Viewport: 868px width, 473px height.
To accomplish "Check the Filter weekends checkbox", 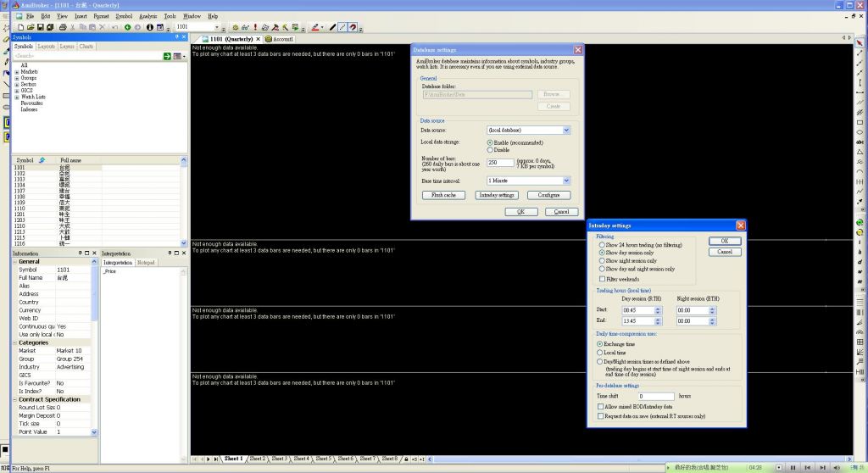I will click(602, 279).
